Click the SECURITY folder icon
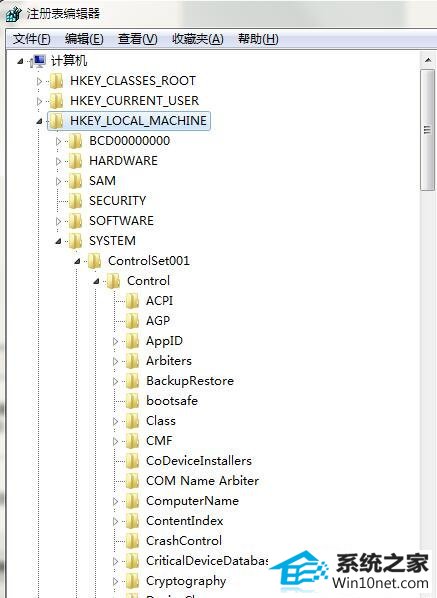This screenshot has height=598, width=437. click(x=76, y=201)
